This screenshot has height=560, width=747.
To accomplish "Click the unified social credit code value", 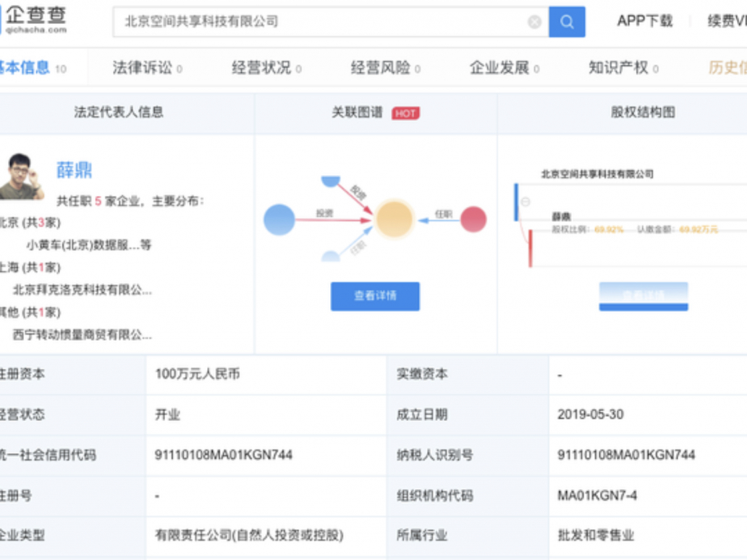I will point(224,455).
